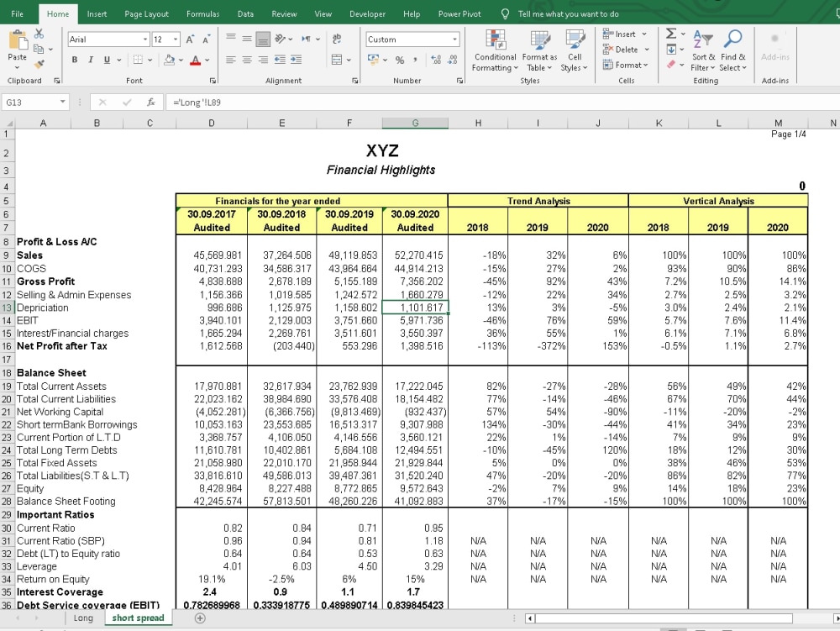This screenshot has width=840, height=631.
Task: Click the Top Align icon
Action: pos(231,39)
